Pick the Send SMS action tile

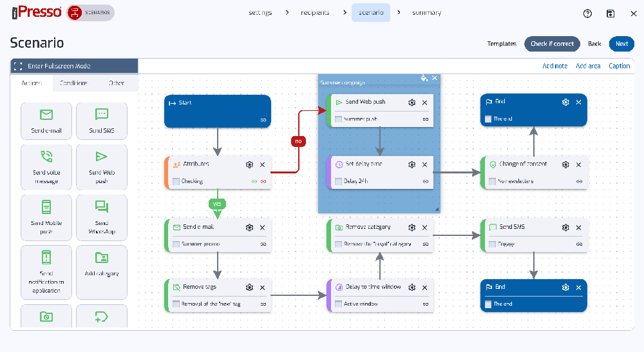point(102,121)
